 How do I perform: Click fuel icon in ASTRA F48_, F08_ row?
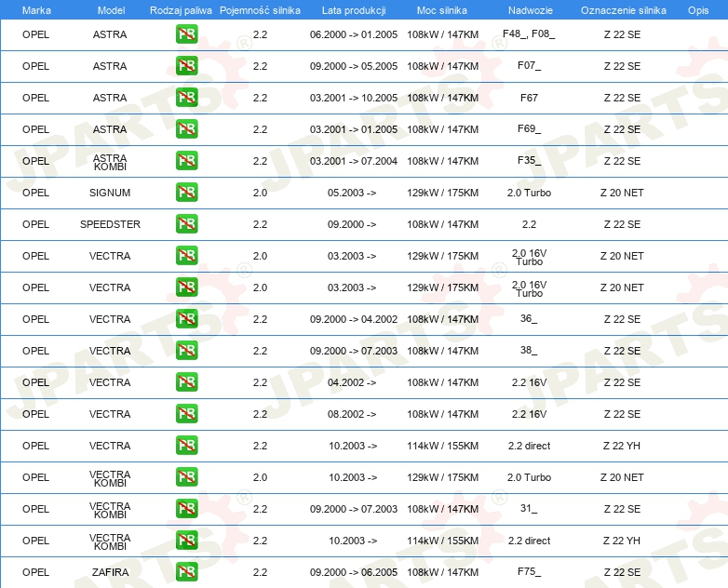click(186, 33)
